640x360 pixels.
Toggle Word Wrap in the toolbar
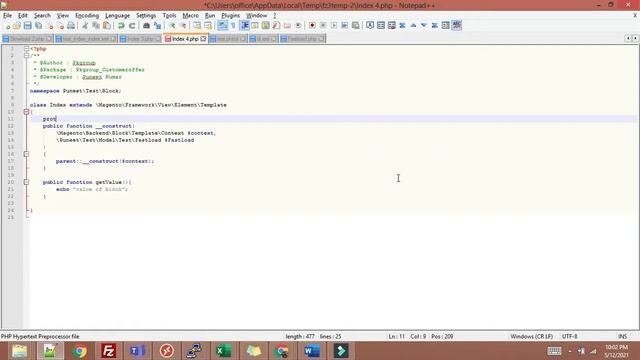[222, 26]
